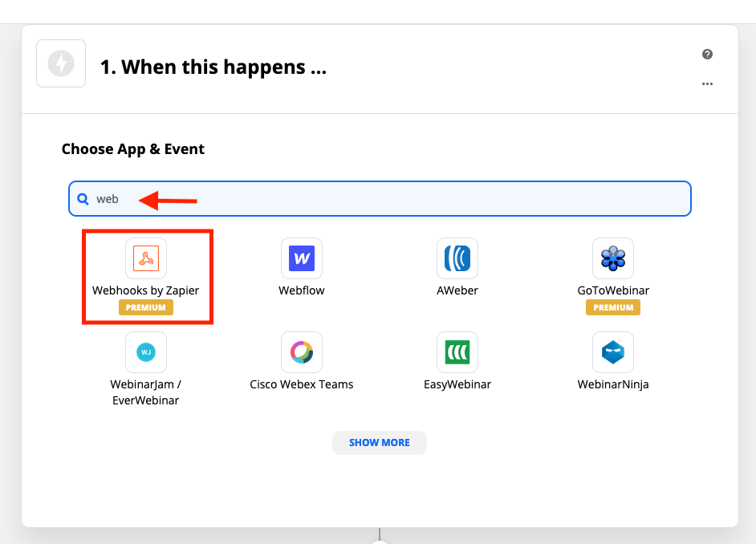Click the SHOW MORE button
This screenshot has width=756, height=544.
click(x=380, y=443)
